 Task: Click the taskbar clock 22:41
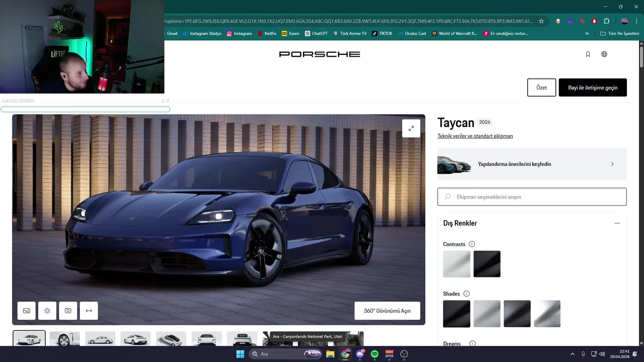620,354
